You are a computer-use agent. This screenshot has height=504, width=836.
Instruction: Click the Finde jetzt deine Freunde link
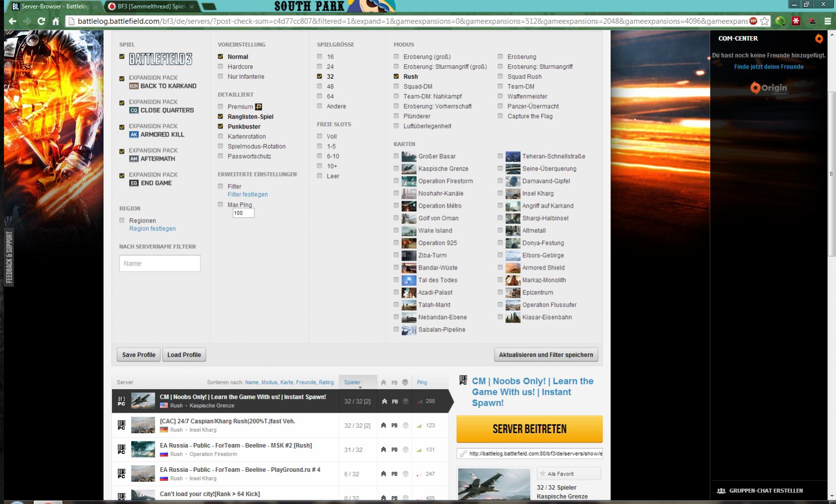tap(769, 67)
